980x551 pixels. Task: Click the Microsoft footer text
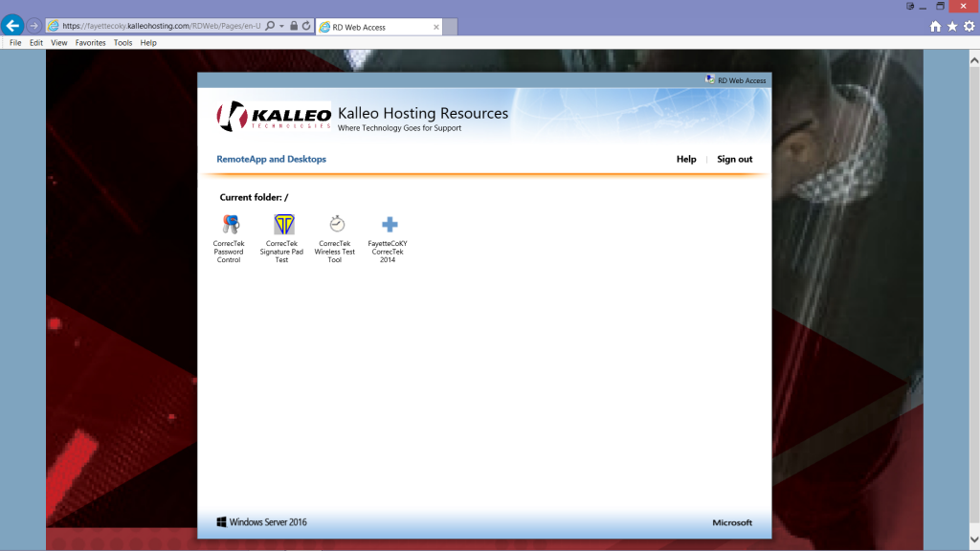click(732, 522)
